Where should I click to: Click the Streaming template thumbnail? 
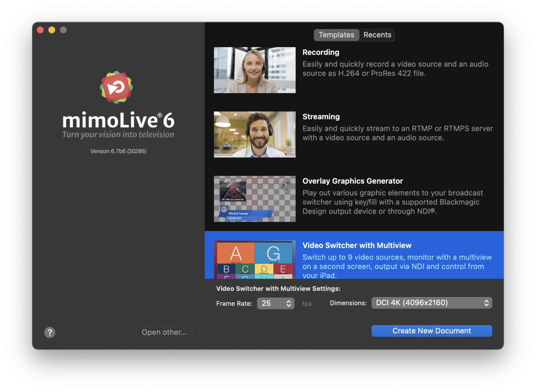tap(254, 134)
